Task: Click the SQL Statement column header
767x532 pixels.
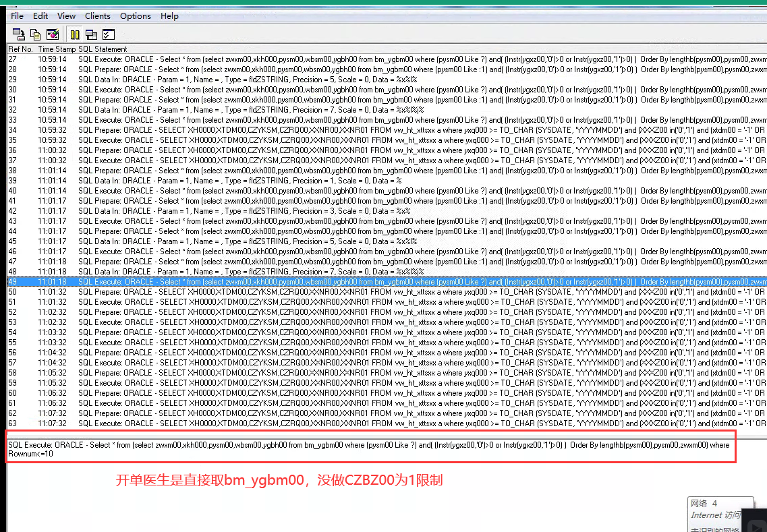Action: [x=103, y=49]
